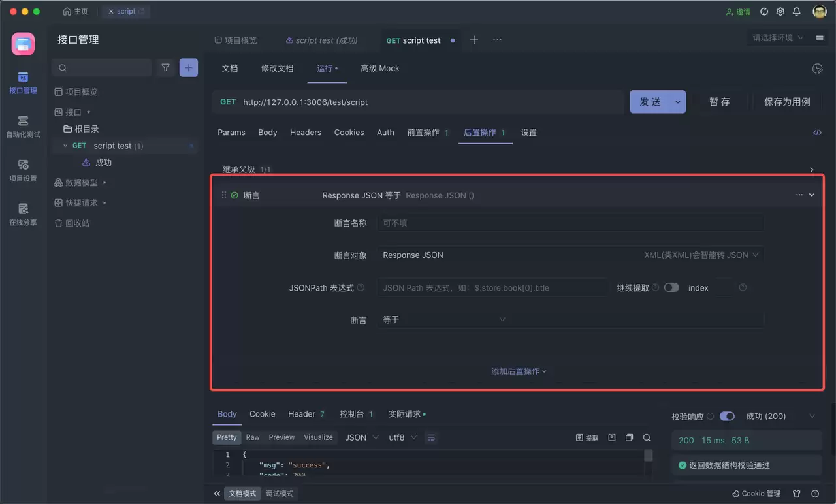Screen dimensions: 836x504
Task: Click the 保存为用例 button
Action: pyautogui.click(x=787, y=102)
